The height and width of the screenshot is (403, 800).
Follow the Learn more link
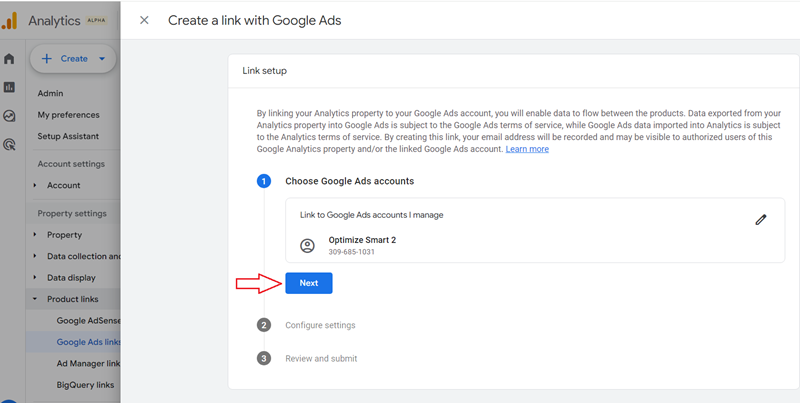point(527,149)
